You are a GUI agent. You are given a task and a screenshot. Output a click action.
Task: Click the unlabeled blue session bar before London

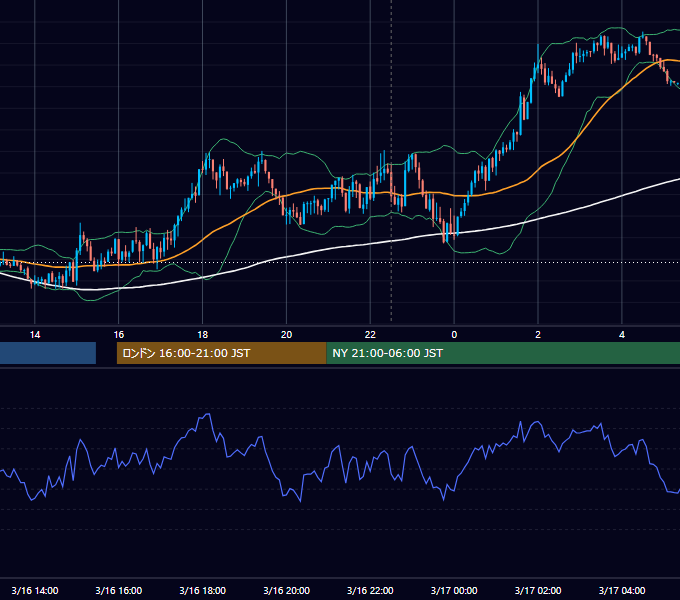48,353
